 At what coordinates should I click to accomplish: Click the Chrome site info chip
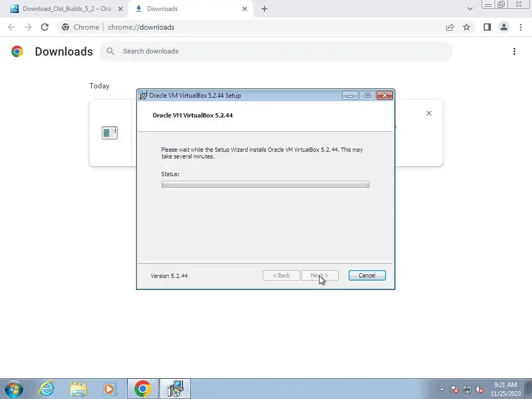tap(81, 27)
